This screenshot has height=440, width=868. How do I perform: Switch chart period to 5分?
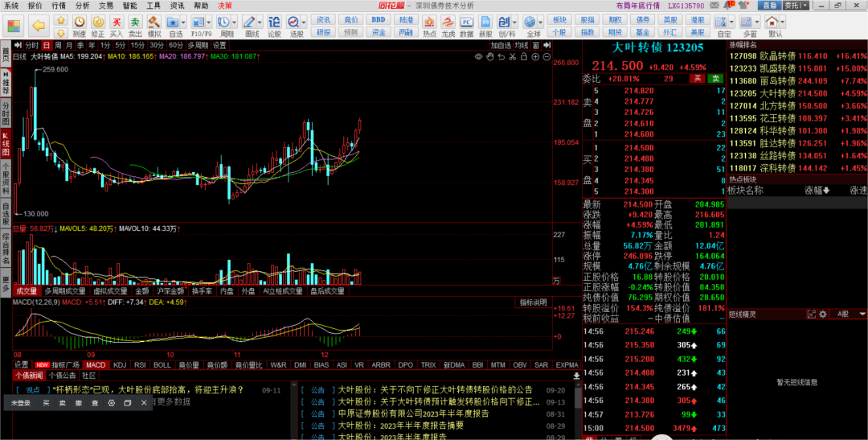pos(120,45)
